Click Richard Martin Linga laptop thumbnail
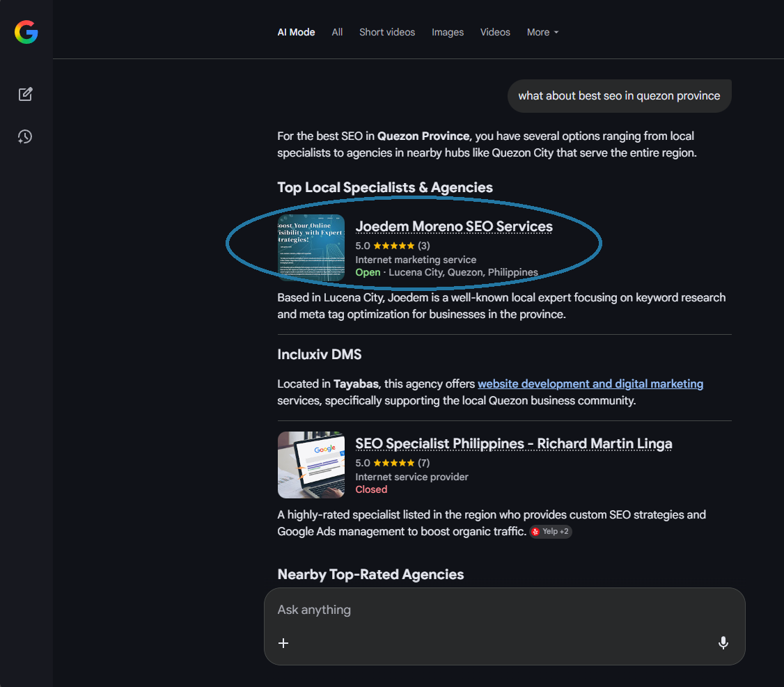Screen dimensions: 784x687 311,464
